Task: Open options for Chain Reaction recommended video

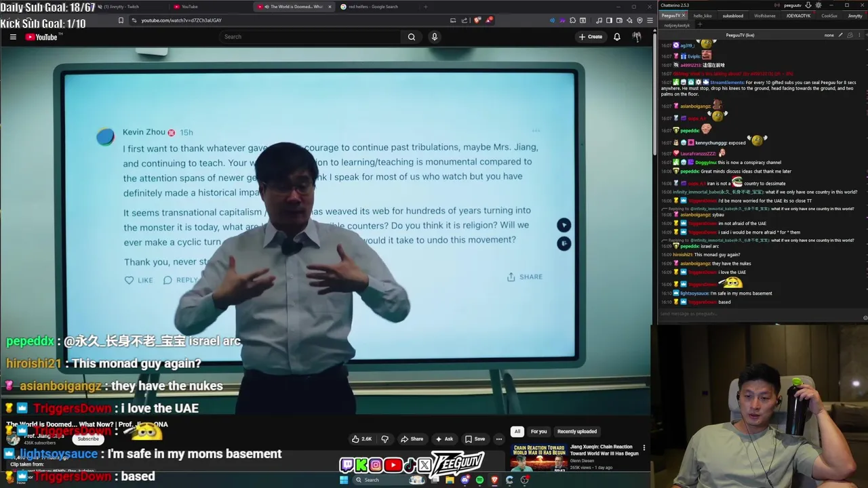Action: click(644, 448)
